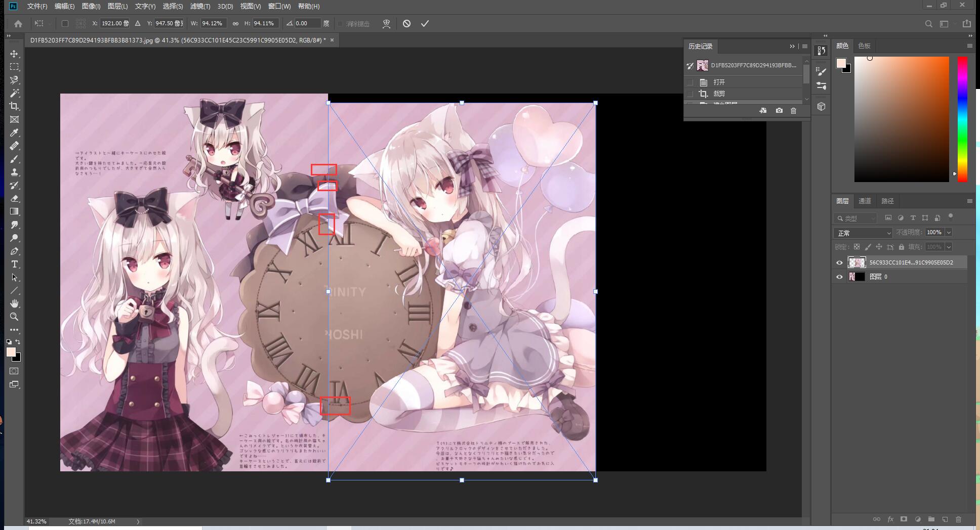Select the Healing Brush tool

[x=14, y=146]
